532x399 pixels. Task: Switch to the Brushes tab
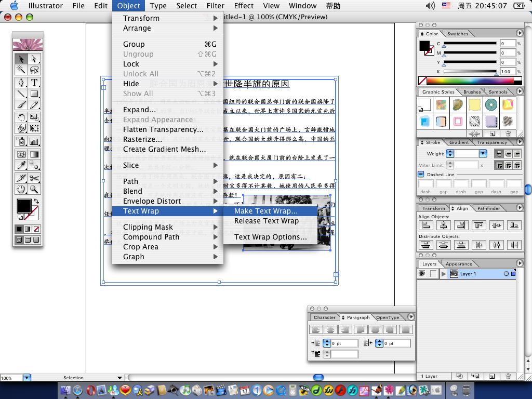click(472, 92)
